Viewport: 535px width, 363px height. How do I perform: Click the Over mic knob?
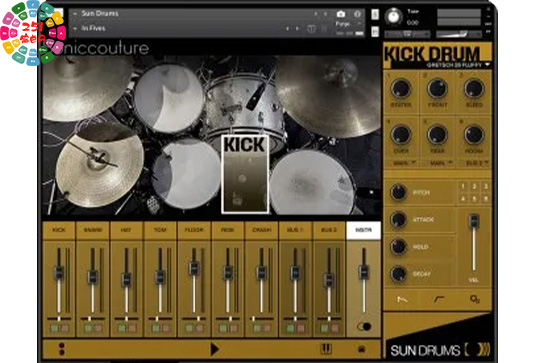(401, 134)
